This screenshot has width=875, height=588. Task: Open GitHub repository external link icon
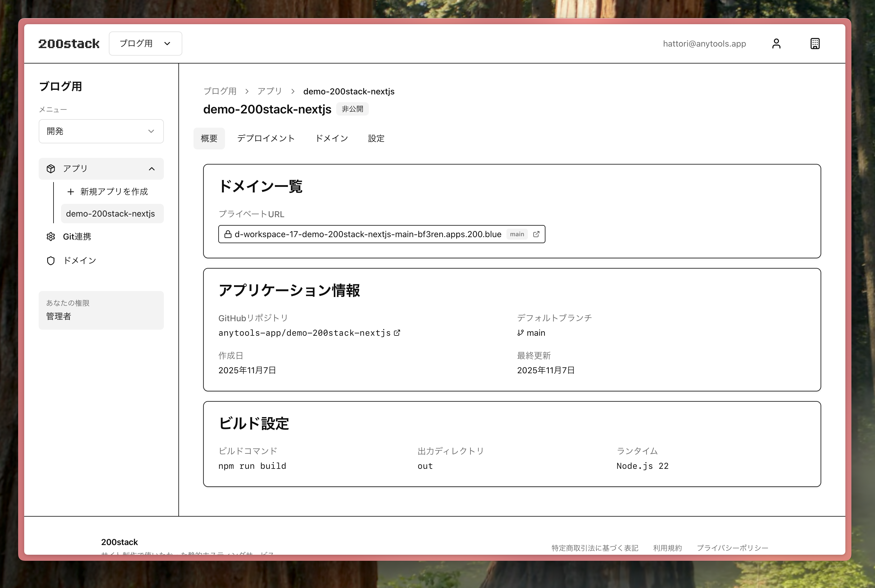(397, 333)
